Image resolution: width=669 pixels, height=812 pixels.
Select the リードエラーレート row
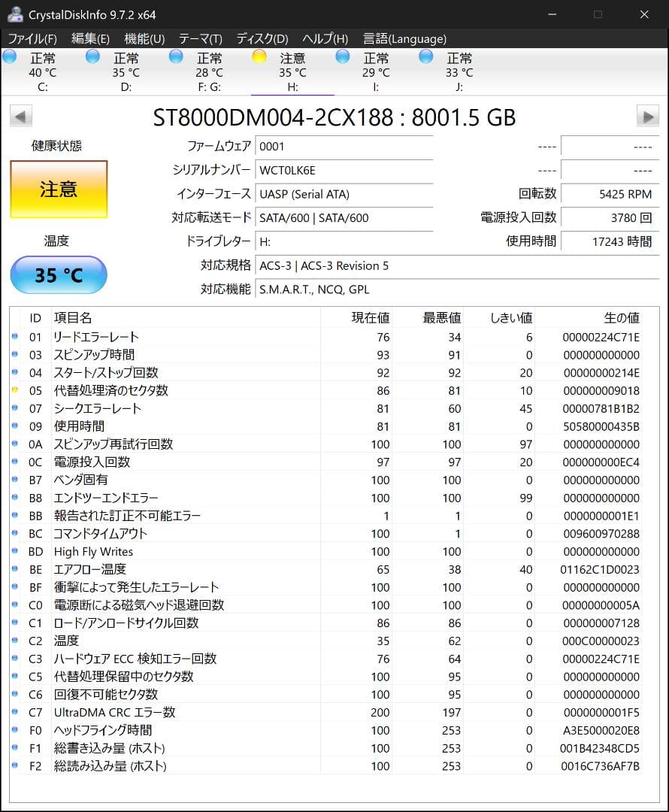325,337
